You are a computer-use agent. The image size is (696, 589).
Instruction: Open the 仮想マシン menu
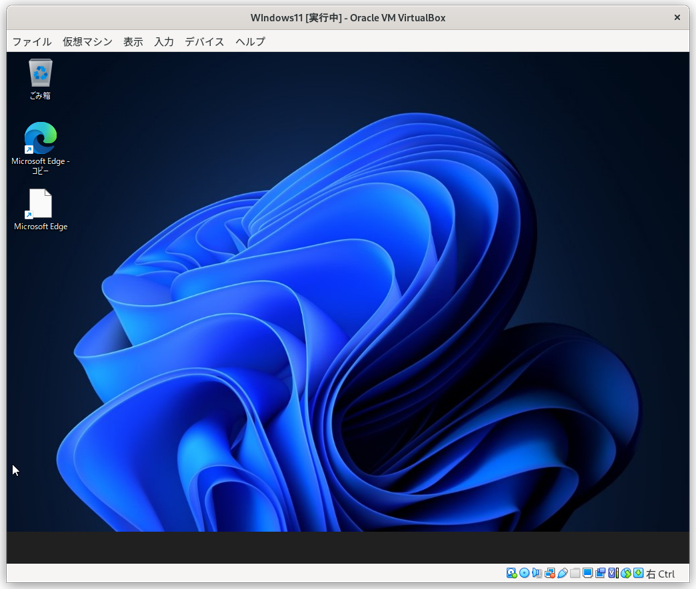(87, 42)
